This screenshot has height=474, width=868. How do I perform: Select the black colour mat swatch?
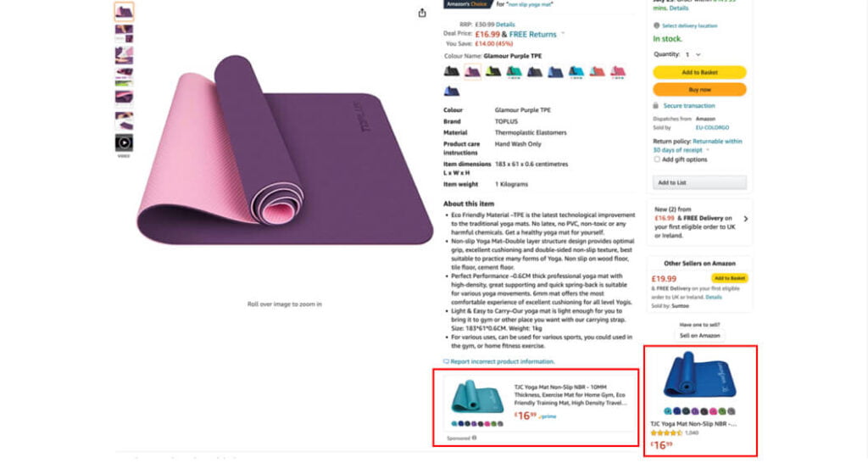pos(451,71)
